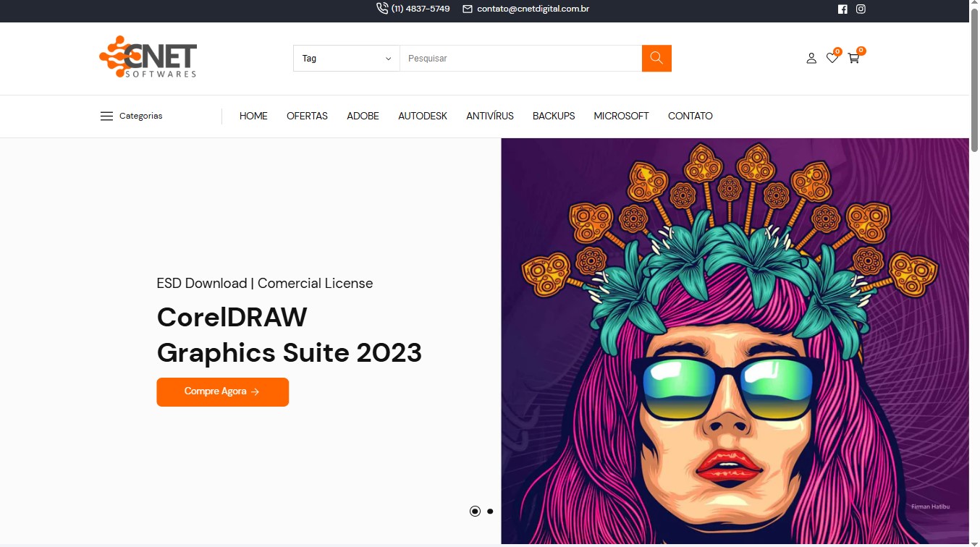Open the wishlist heart icon
Image resolution: width=980 pixels, height=547 pixels.
pos(832,58)
